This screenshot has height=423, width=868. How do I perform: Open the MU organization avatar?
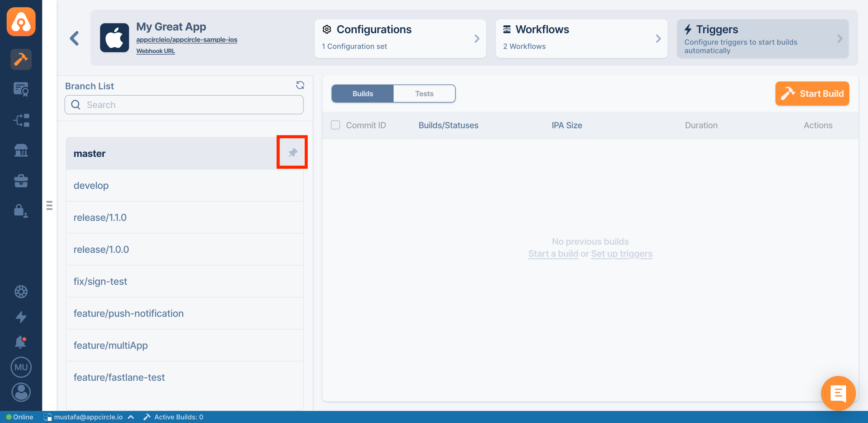pos(21,367)
